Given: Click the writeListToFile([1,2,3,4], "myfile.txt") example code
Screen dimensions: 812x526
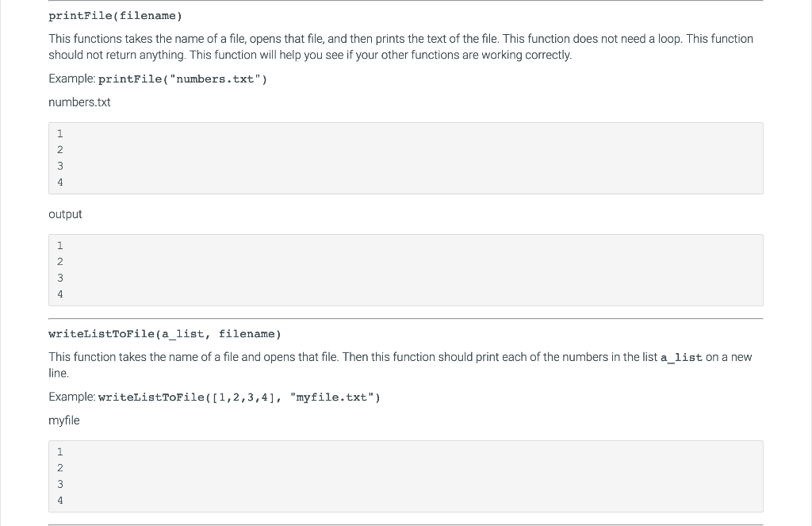Looking at the screenshot, I should pyautogui.click(x=239, y=397).
